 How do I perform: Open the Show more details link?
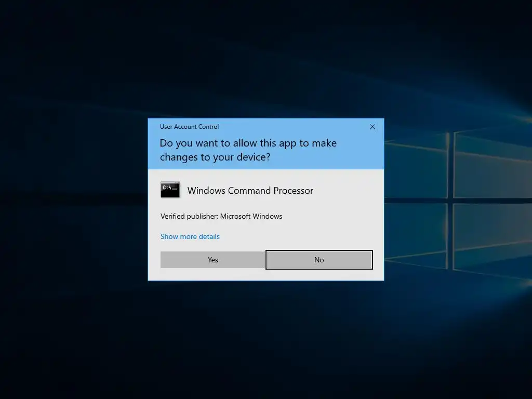(190, 236)
